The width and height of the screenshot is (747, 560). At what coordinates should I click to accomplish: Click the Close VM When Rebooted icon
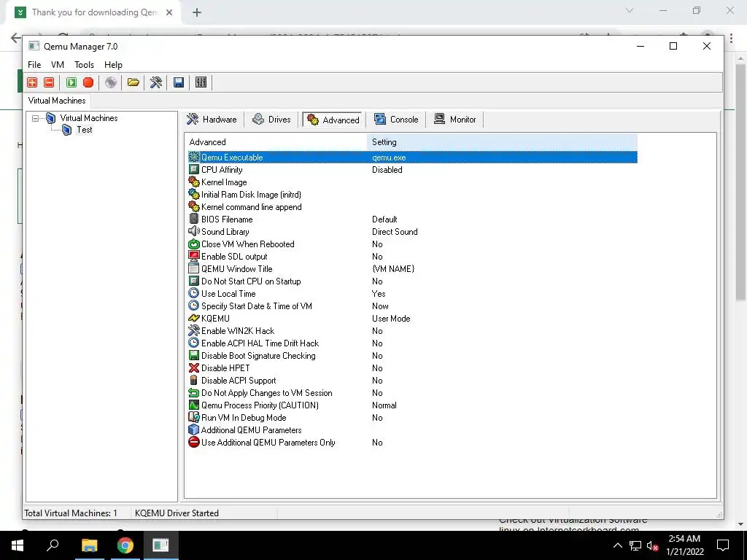click(194, 244)
